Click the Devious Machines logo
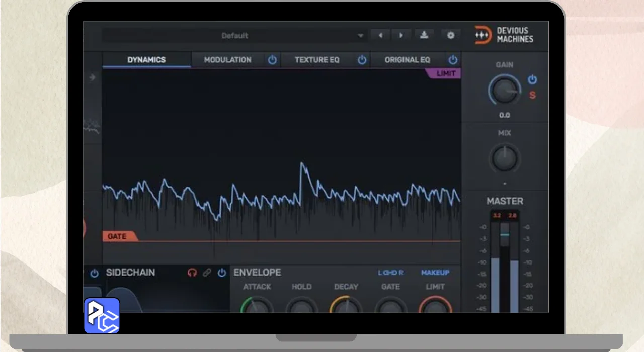 pyautogui.click(x=504, y=35)
